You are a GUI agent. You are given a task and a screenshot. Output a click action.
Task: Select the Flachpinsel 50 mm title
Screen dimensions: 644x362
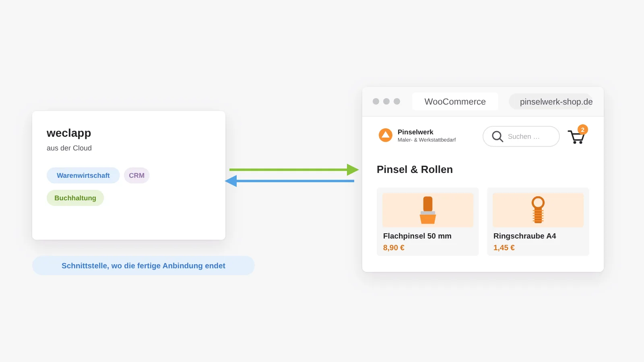pyautogui.click(x=417, y=236)
